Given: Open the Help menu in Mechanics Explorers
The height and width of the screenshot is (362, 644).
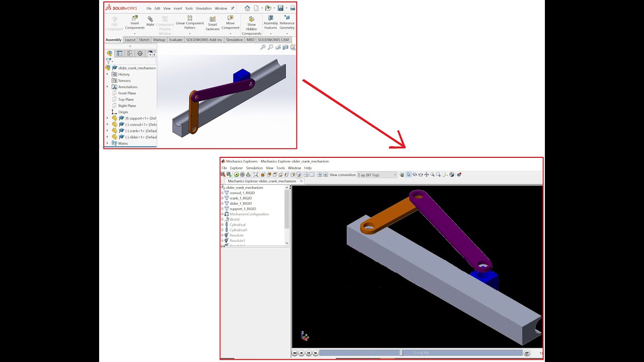Looking at the screenshot, I should coord(308,168).
